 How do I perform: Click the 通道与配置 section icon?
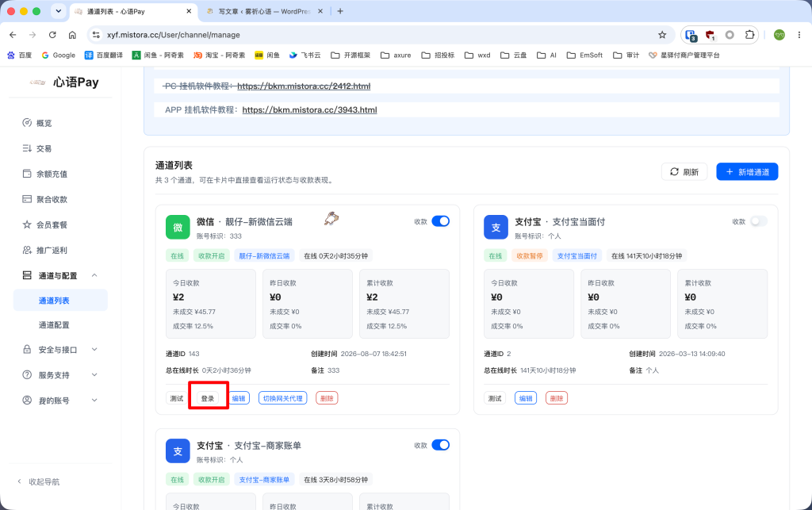pos(27,275)
